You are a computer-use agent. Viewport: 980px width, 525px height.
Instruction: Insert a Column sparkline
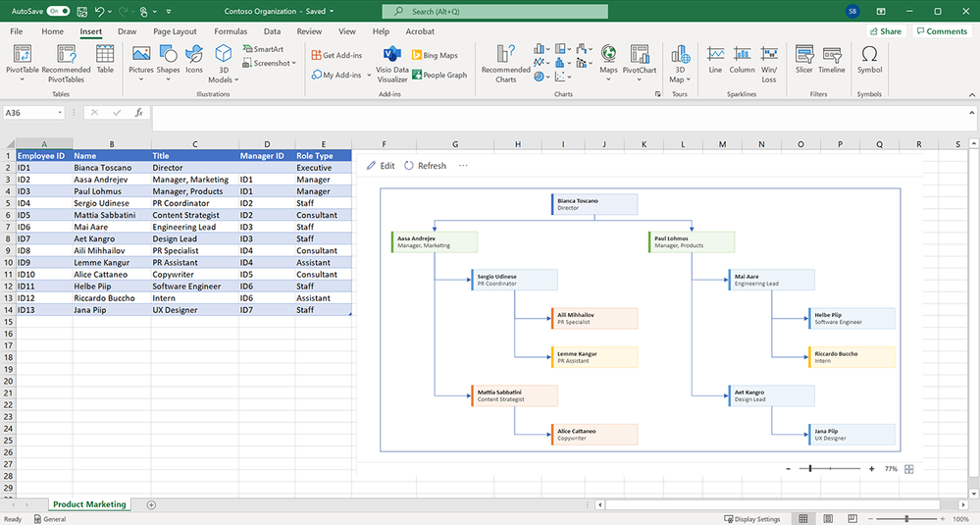pyautogui.click(x=742, y=60)
